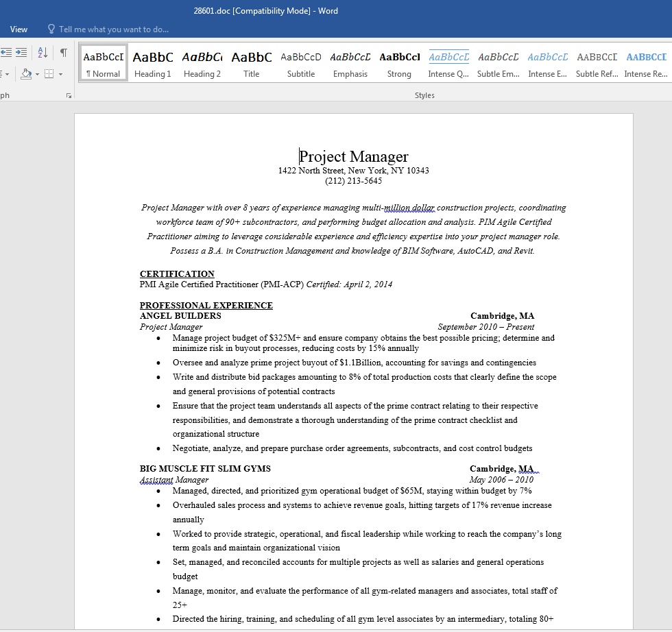The image size is (672, 632).
Task: Toggle the Show/Hide paragraph marks button
Action: [x=63, y=52]
